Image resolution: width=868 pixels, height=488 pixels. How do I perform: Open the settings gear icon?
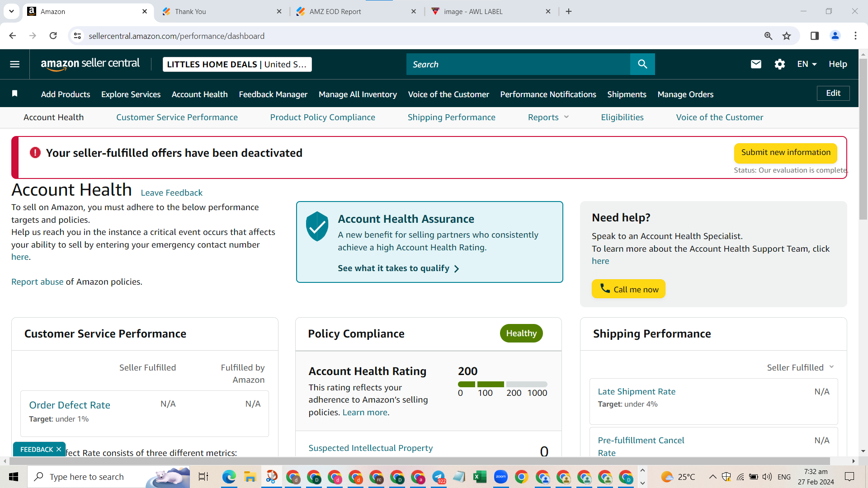[780, 64]
